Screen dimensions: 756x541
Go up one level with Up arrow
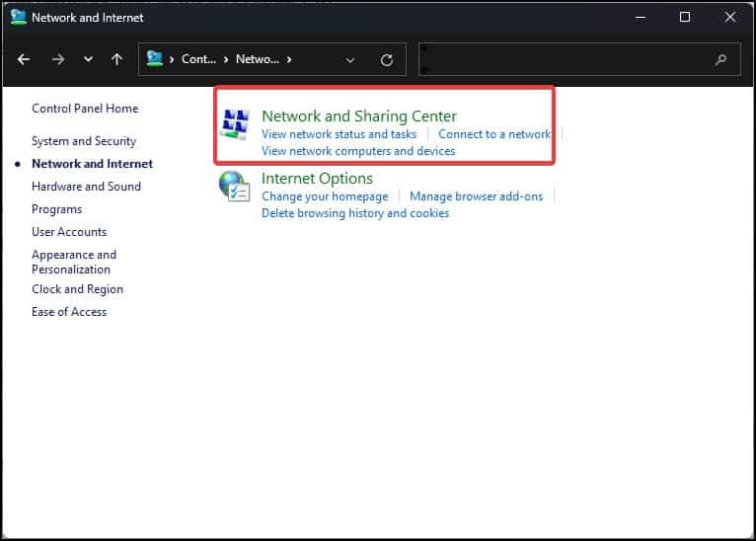coord(116,59)
